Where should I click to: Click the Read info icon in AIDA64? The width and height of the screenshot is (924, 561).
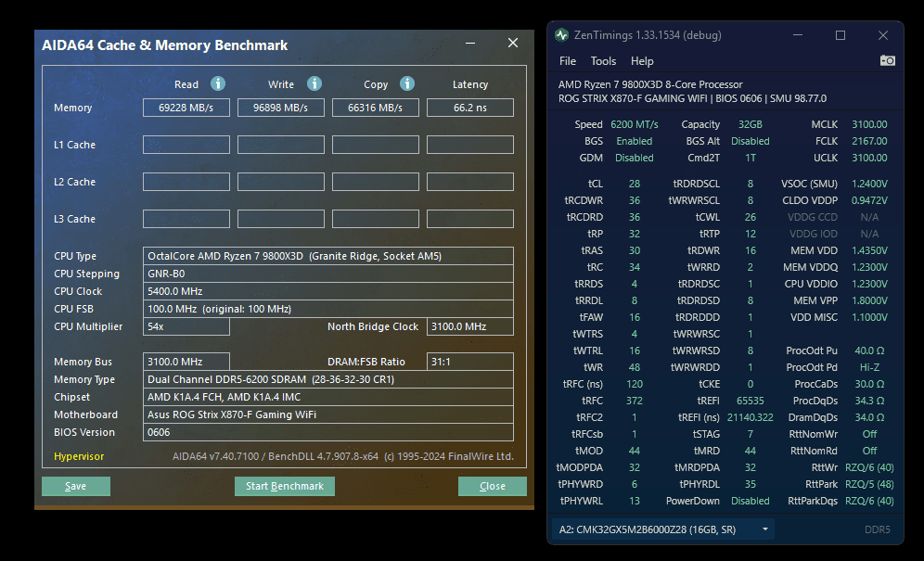point(218,83)
